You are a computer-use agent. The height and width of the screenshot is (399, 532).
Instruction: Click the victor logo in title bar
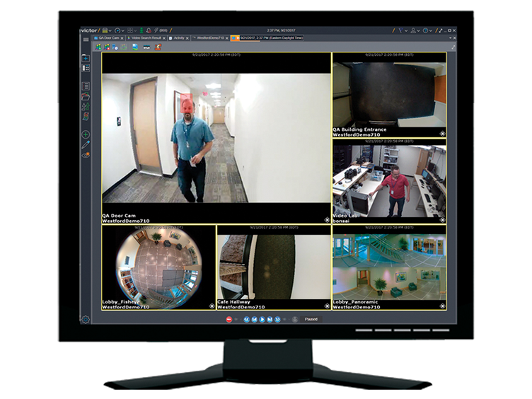[89, 30]
